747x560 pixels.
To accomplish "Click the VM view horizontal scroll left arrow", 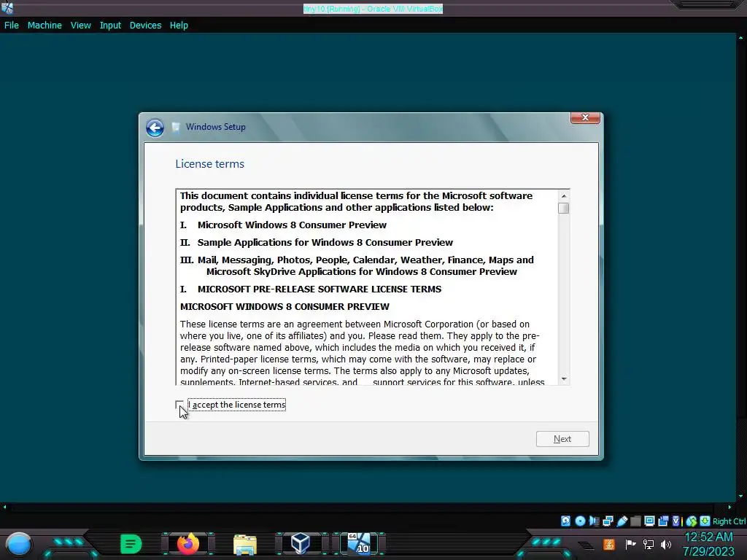I will (4, 507).
